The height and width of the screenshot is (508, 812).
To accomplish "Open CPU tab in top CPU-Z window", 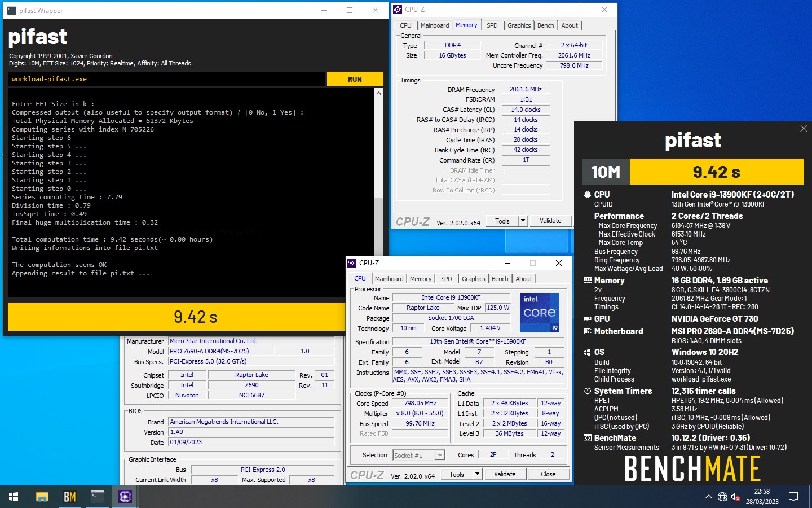I will click(405, 25).
